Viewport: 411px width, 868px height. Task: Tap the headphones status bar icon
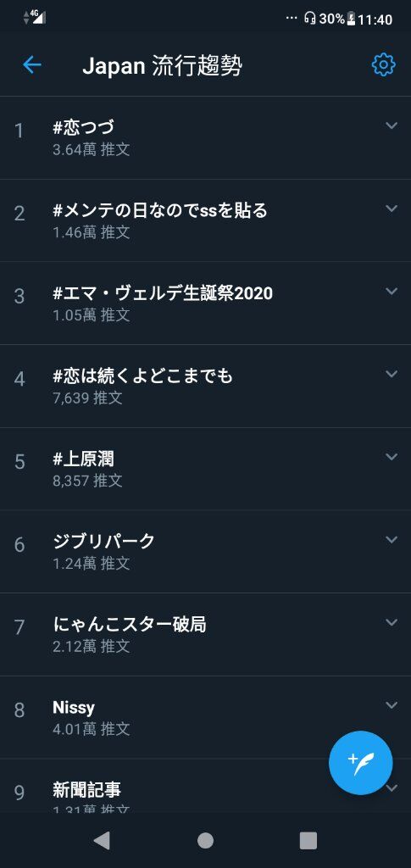tap(310, 19)
